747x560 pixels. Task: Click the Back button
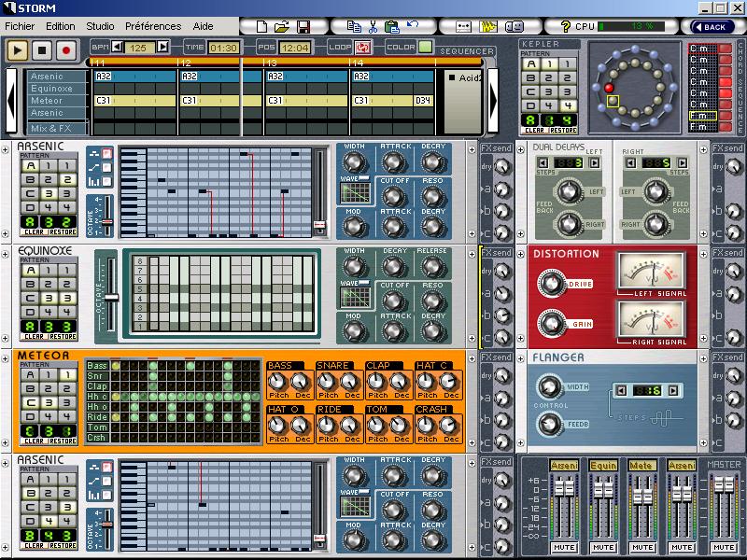click(712, 26)
